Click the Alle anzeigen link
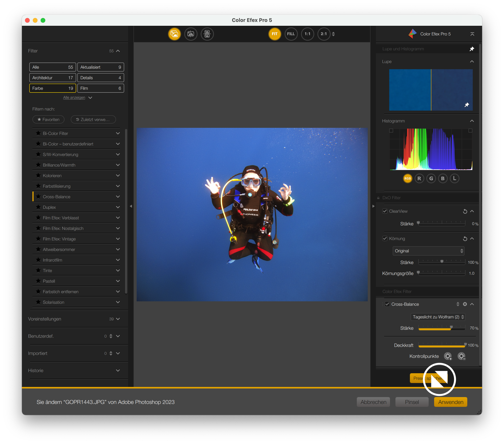This screenshot has height=444, width=504. pyautogui.click(x=74, y=98)
